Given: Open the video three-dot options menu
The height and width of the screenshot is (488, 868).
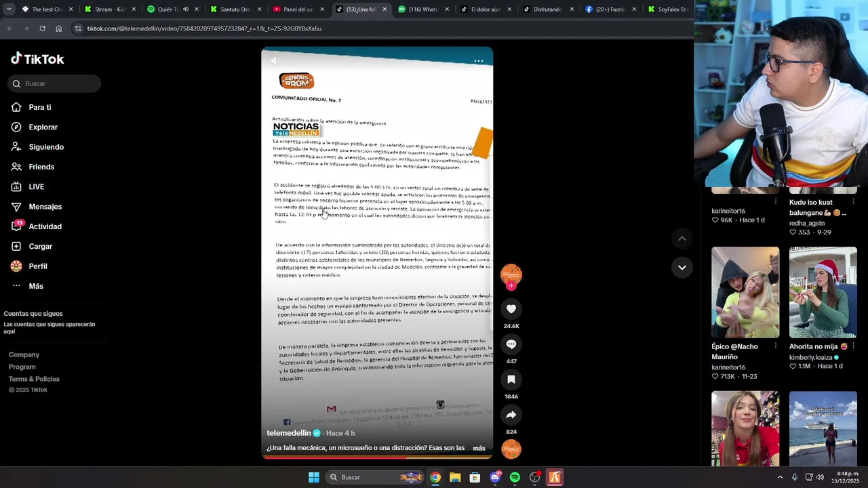Looking at the screenshot, I should 479,61.
